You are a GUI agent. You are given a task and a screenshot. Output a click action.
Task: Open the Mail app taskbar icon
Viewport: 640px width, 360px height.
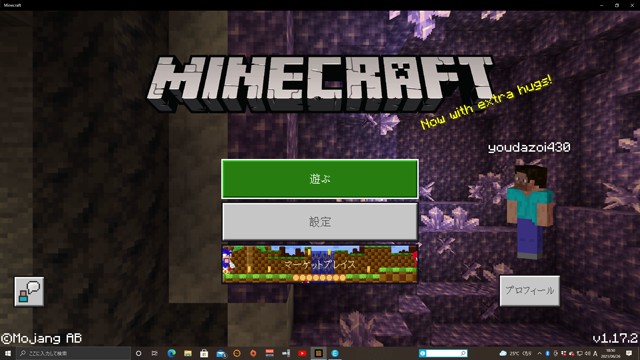(x=221, y=353)
